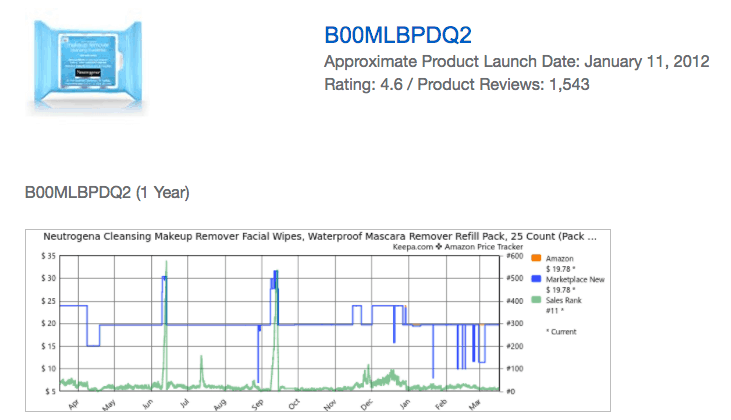The width and height of the screenshot is (731, 420).
Task: Click the * Current legend note
Action: pos(561,331)
